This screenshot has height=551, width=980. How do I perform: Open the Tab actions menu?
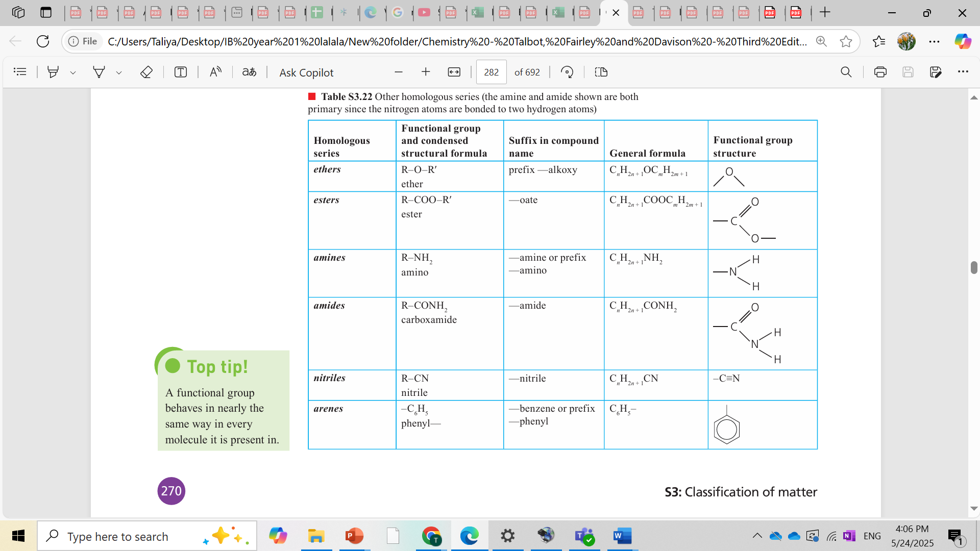pos(46,12)
